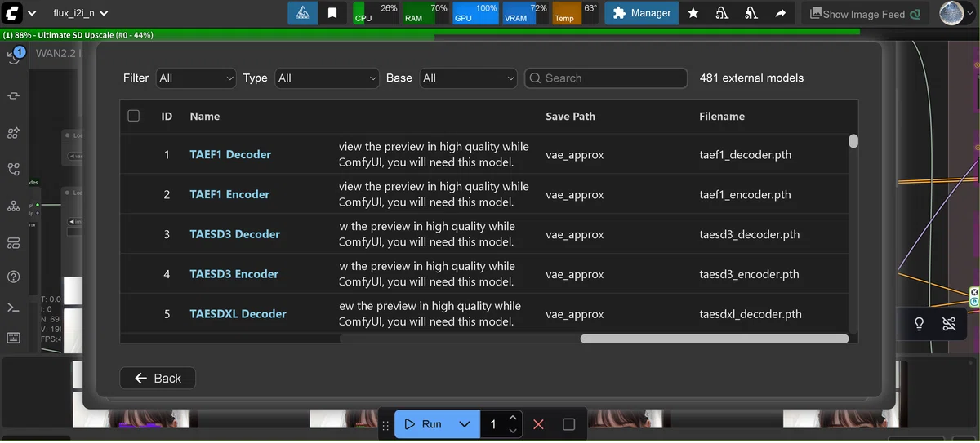Open the TAESD3 Encoder link
Viewport: 980px width, 443px height.
pyautogui.click(x=234, y=274)
